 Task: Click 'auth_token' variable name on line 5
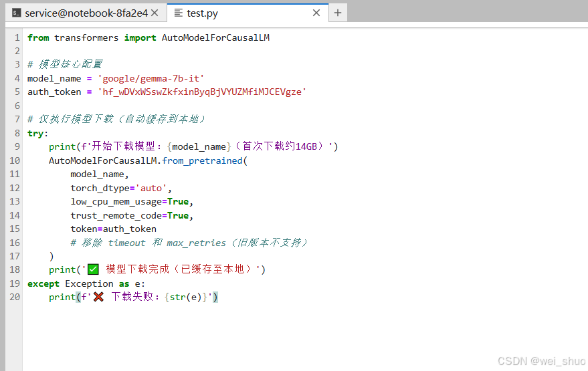(54, 92)
